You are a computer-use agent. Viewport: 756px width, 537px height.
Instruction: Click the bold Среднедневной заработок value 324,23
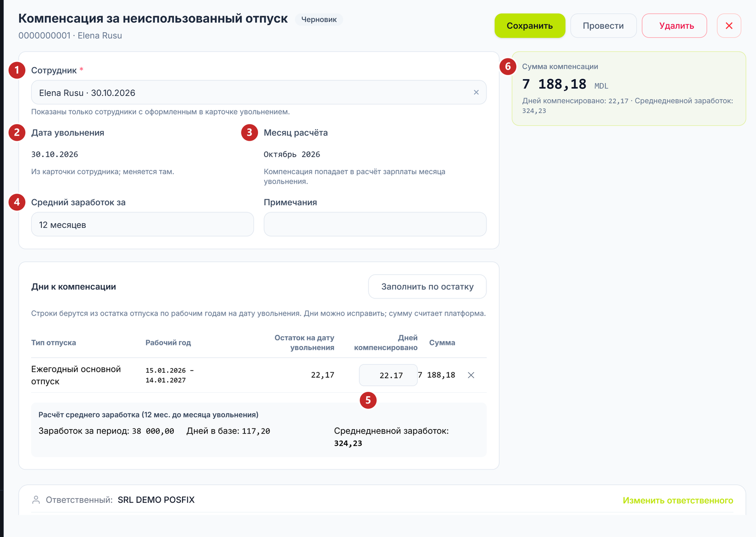[348, 443]
